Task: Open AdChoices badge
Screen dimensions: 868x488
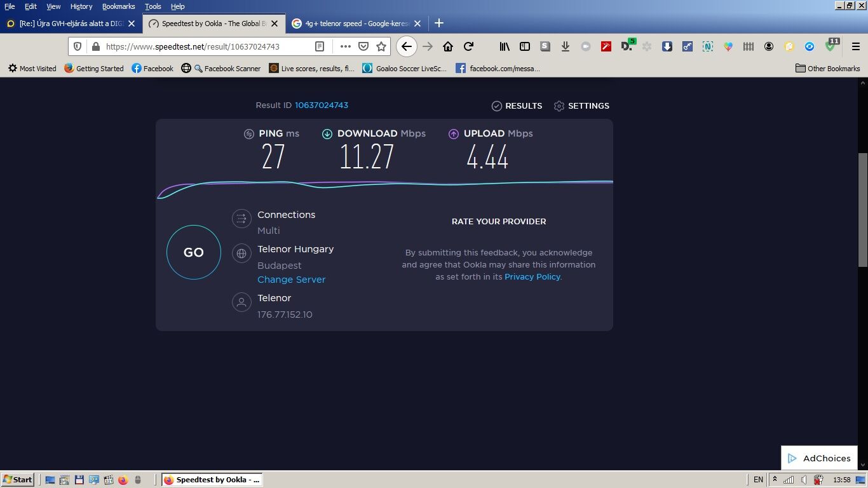Action: tap(819, 458)
